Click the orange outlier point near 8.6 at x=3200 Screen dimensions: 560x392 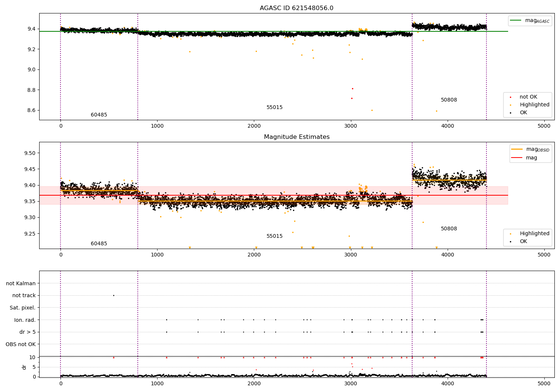[372, 110]
